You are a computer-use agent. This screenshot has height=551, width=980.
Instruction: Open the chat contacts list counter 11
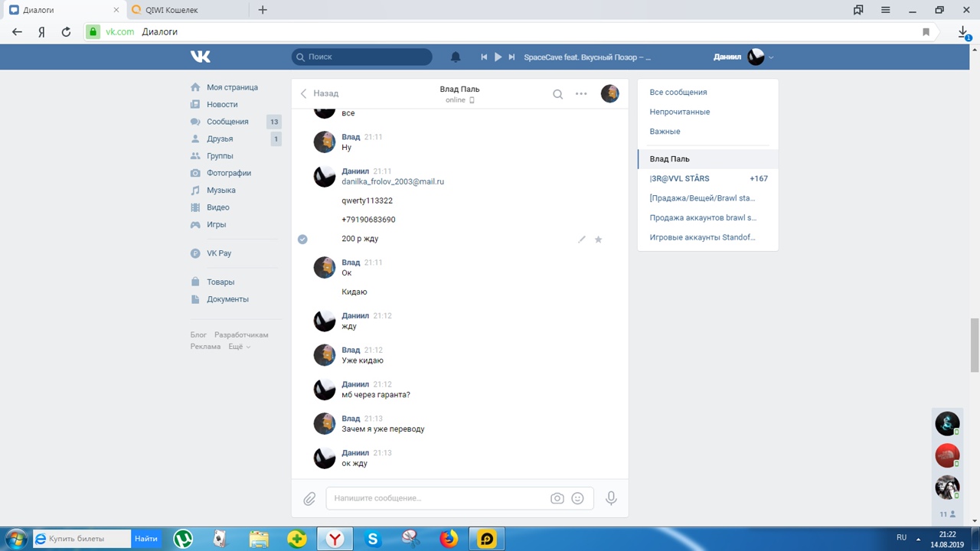[947, 514]
